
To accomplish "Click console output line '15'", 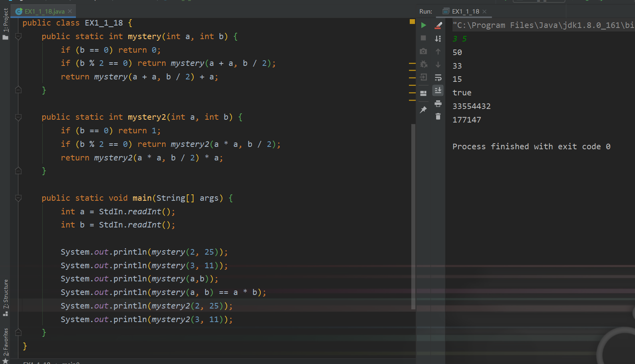I will (x=457, y=79).
